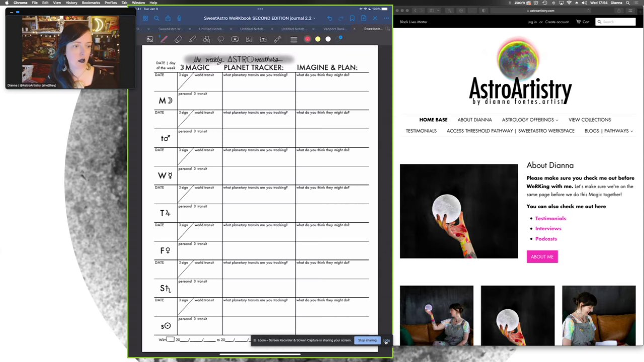Bookmark the current journal page
644x362 pixels.
(x=352, y=18)
